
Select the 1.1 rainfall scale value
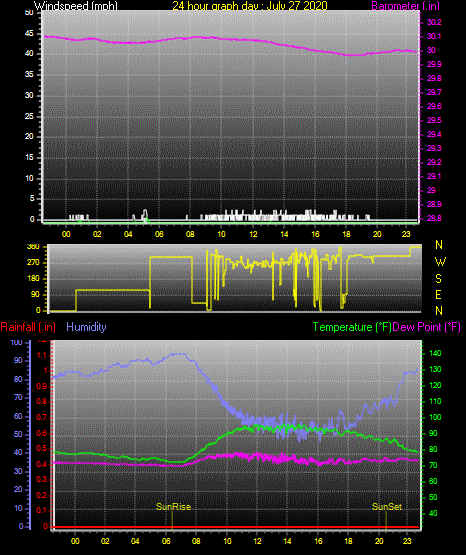[x=42, y=355]
